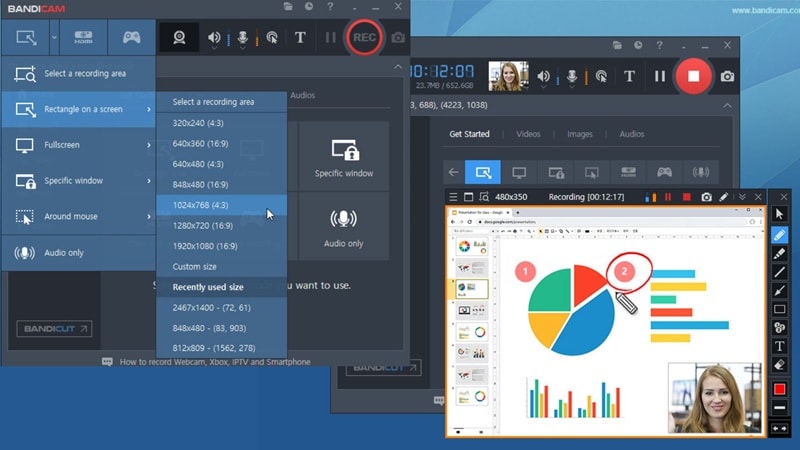Open How to record Webcam, Xbox link
Image resolution: width=800 pixels, height=450 pixels.
(x=215, y=362)
